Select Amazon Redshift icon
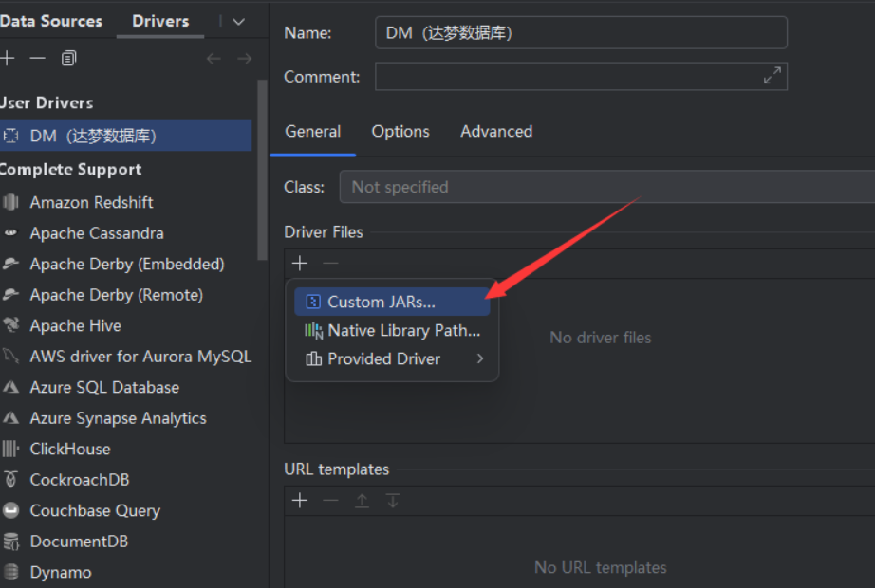 tap(10, 202)
